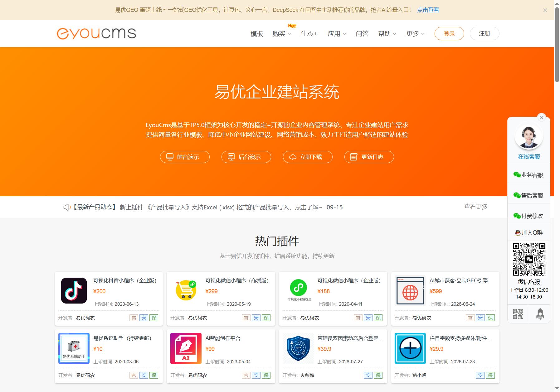Click developer name 火麒麟
Screen dimensions: 560x392
(x=307, y=375)
